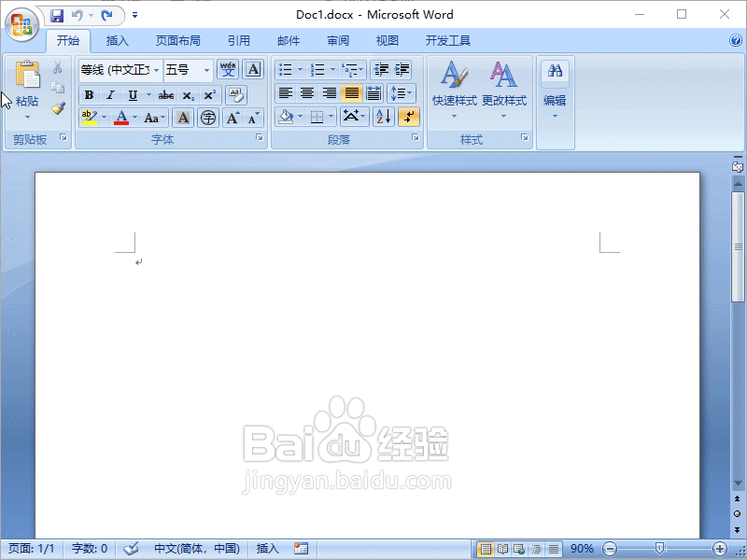This screenshot has width=747, height=560.
Task: Click the sort paragraphs icon
Action: pos(383,116)
